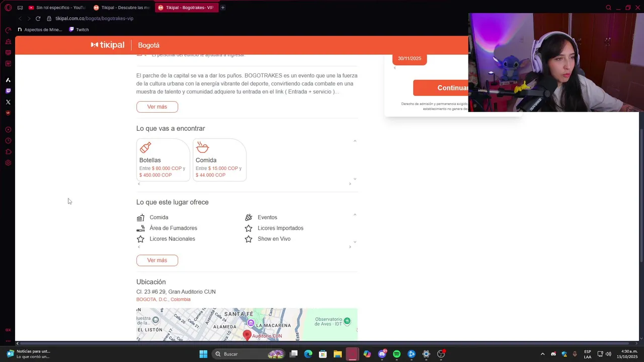Open Twitch panel in Opera sidebar
The height and width of the screenshot is (362, 644).
pos(8,91)
